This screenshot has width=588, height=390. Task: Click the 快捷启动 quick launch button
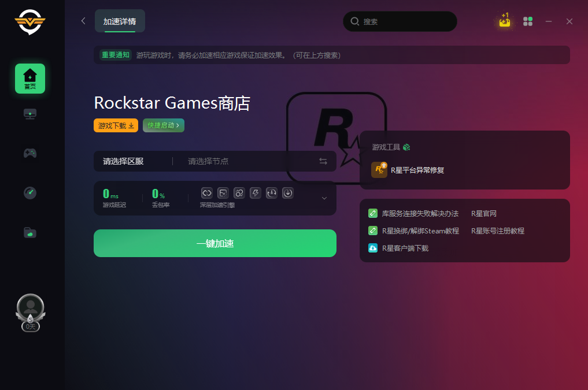click(x=164, y=125)
